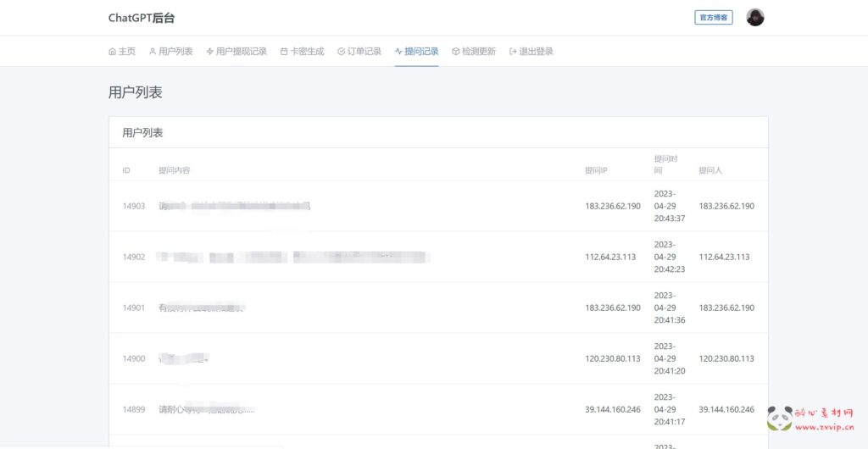Click the calendar icon for 卡密生成
The image size is (868, 449).
point(284,52)
